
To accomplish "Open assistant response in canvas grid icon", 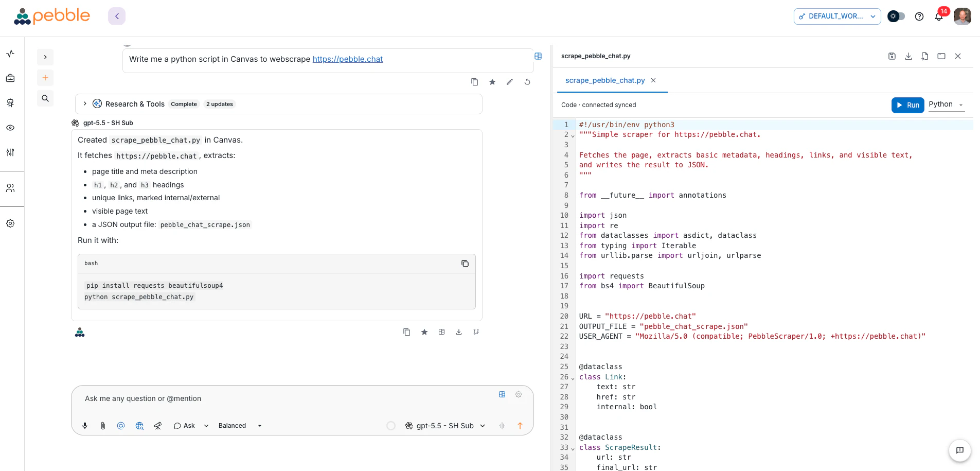I will pos(441,332).
